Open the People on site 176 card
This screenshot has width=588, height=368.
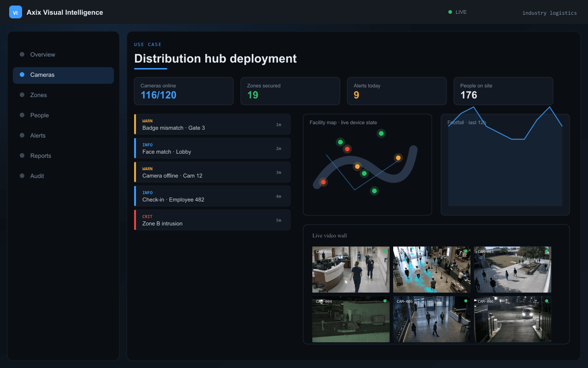tap(503, 91)
